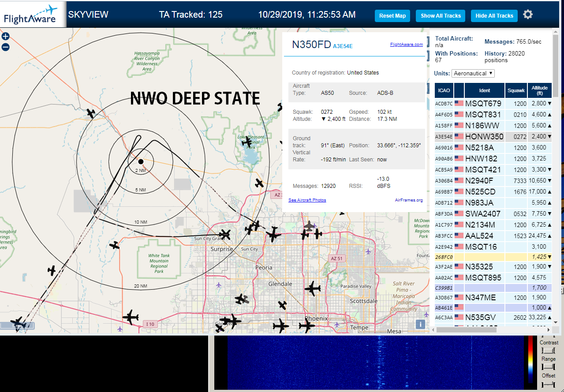
Task: Click the table scrollbar left arrow
Action: click(433, 329)
